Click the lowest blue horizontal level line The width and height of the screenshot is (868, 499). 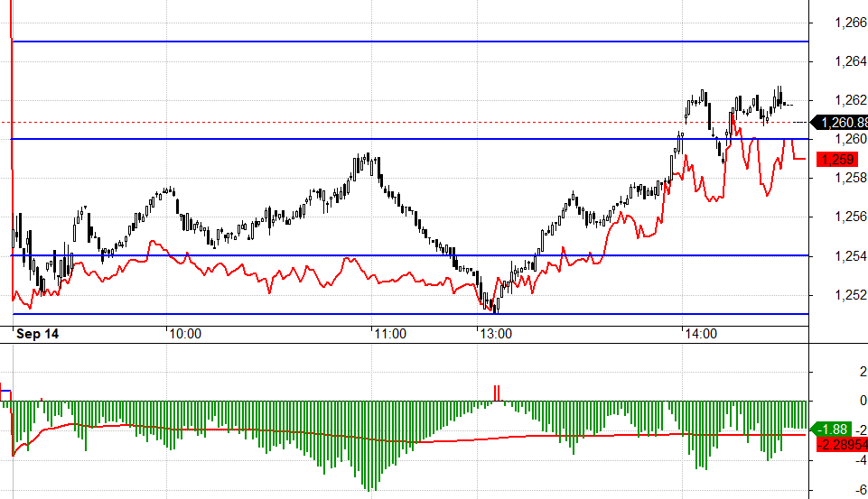pos(271,314)
